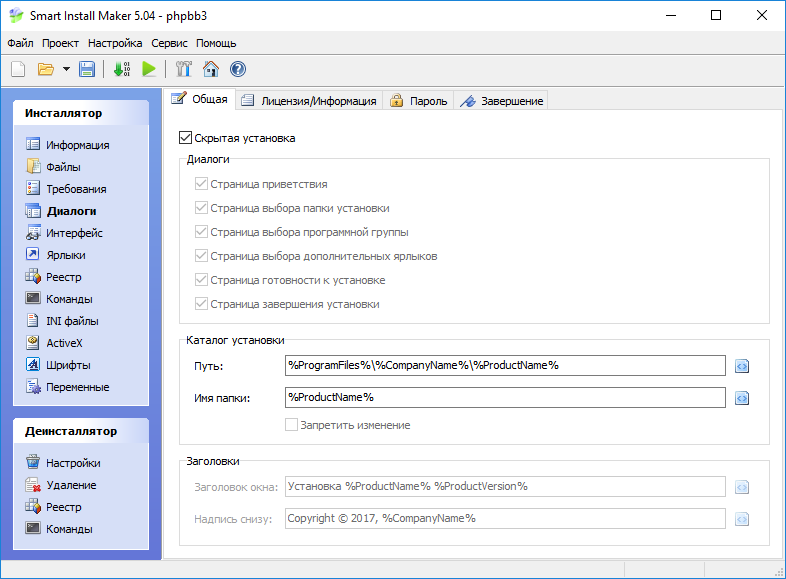Open the Сервис menu
This screenshot has width=786, height=579.
point(169,43)
